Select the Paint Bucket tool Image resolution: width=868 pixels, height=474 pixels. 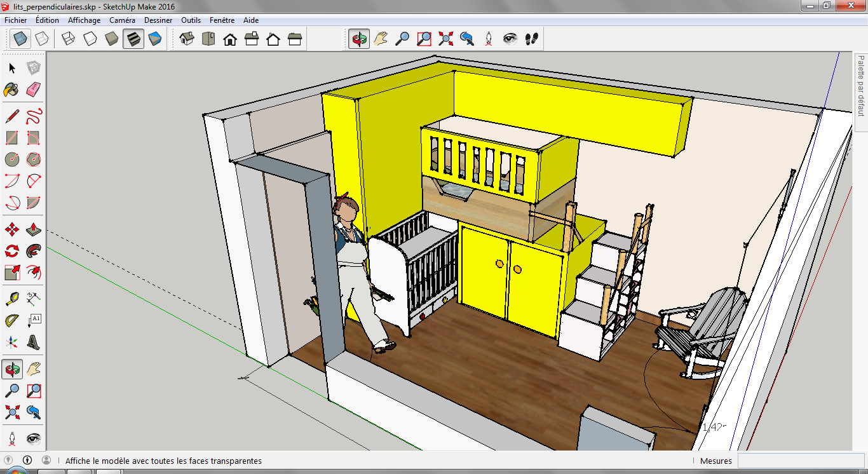coord(12,90)
